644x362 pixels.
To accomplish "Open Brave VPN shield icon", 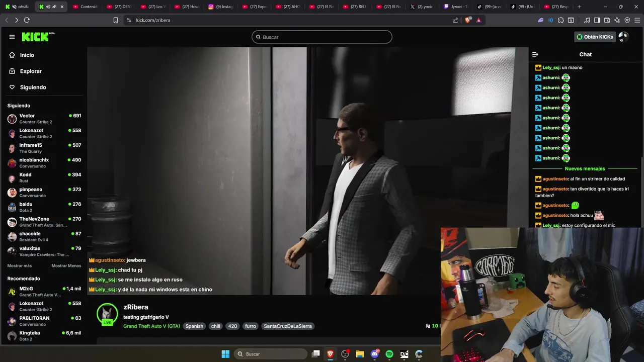I will click(627, 20).
